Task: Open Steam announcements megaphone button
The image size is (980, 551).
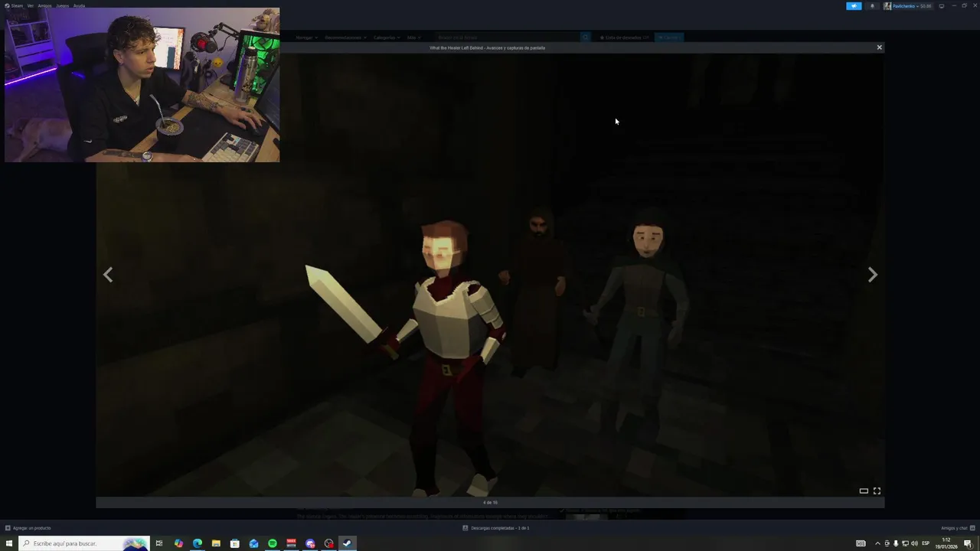Action: [x=854, y=6]
